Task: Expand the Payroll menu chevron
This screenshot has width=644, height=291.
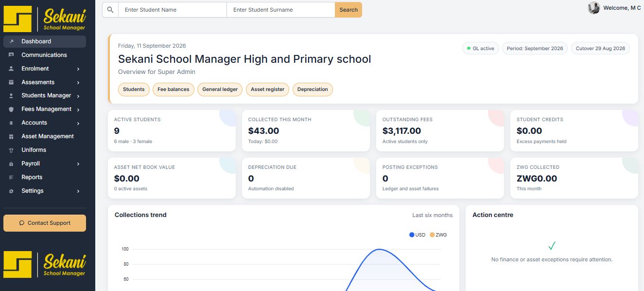Action: pyautogui.click(x=78, y=164)
